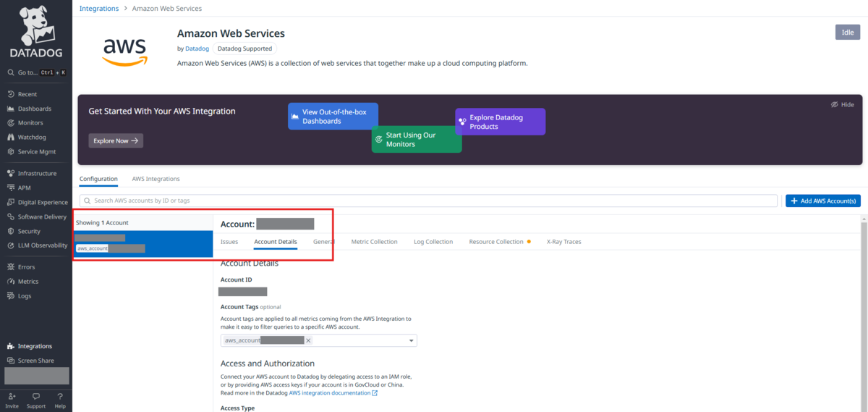The height and width of the screenshot is (412, 868).
Task: Open the General tab
Action: pyautogui.click(x=323, y=242)
